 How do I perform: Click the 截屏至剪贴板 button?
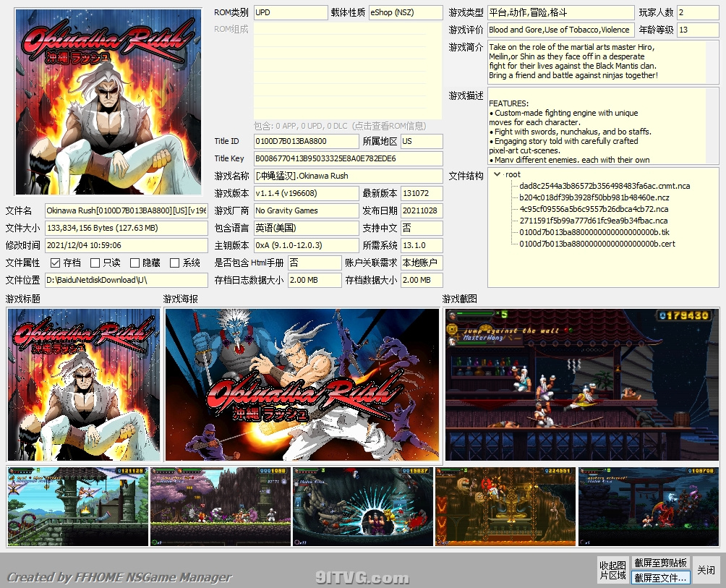[660, 563]
